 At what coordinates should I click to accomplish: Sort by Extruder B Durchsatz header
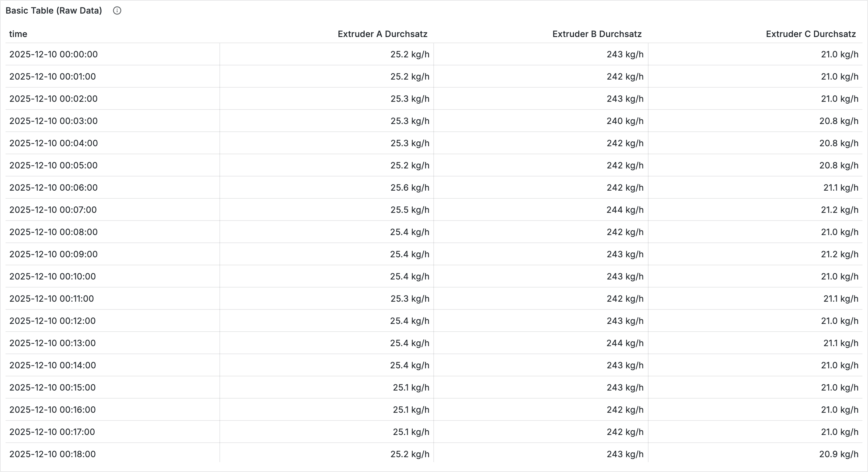597,34
